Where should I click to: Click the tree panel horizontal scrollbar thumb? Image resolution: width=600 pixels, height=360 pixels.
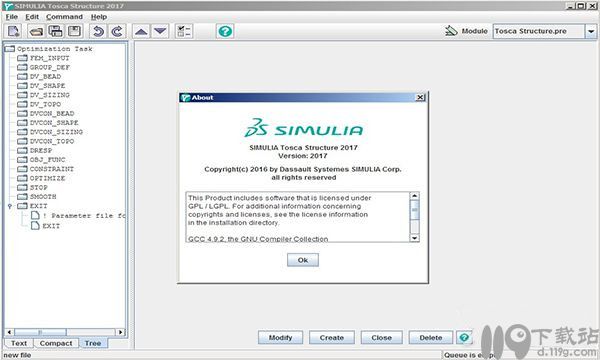(40, 332)
